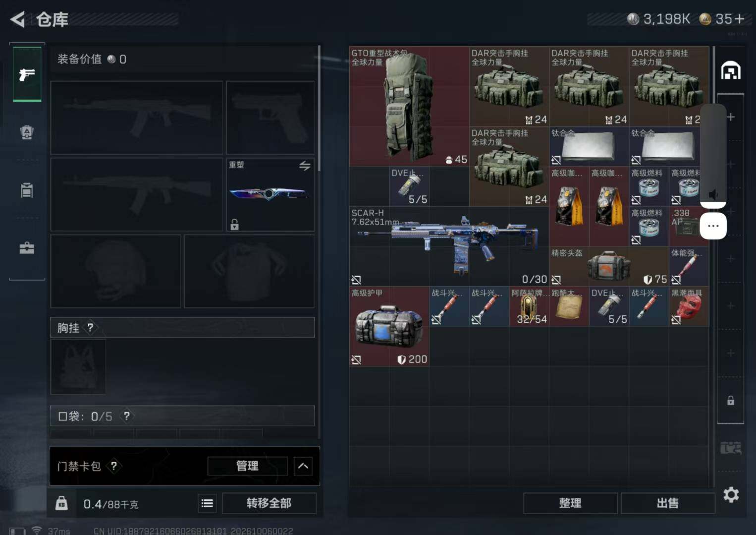Go back using the arrow beside 仓库
The height and width of the screenshot is (535, 756).
click(x=18, y=19)
